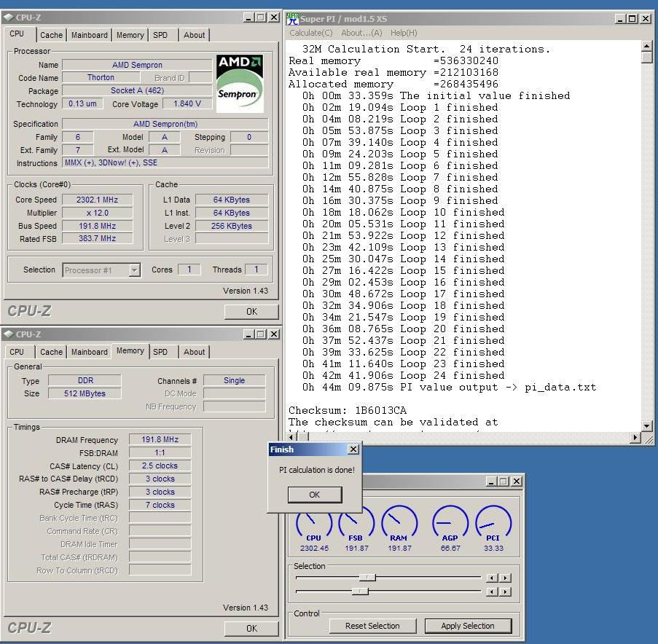Close the clock generator window

point(517,482)
